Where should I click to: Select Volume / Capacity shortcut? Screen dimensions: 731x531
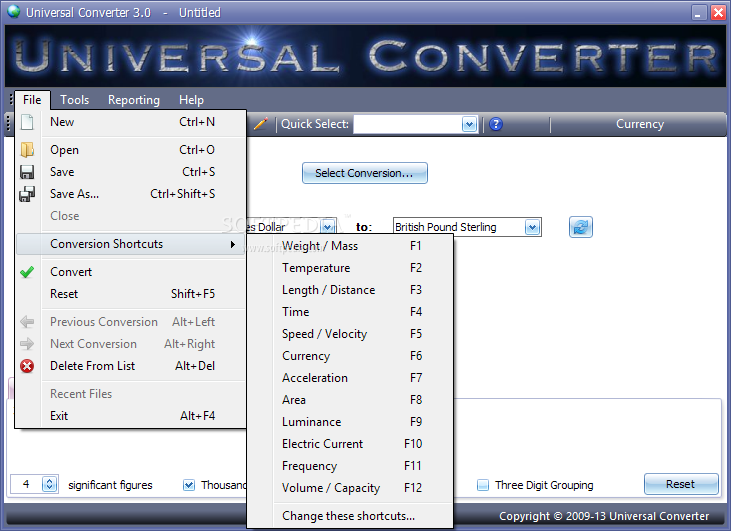[350, 488]
